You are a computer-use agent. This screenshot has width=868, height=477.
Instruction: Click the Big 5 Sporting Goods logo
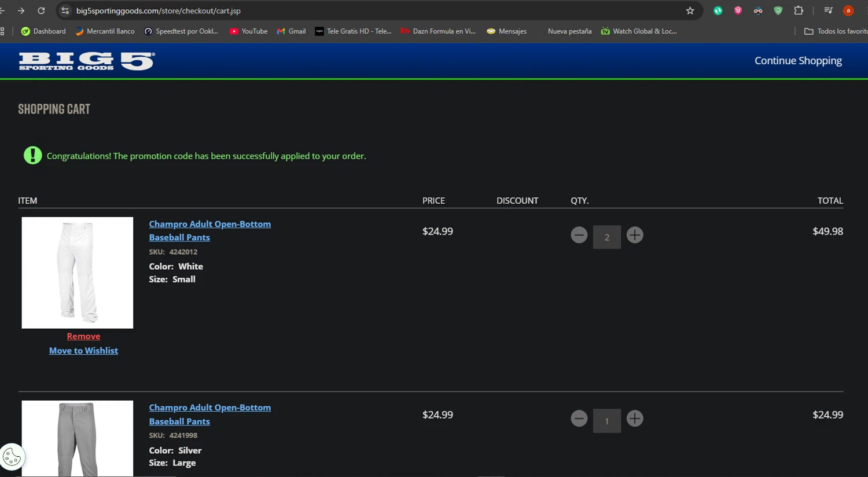[87, 61]
